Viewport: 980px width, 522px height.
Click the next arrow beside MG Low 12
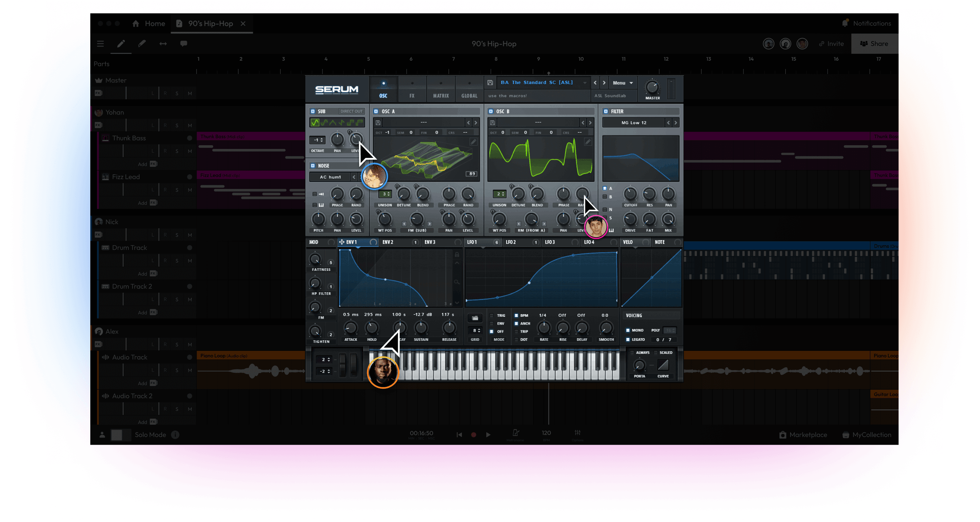click(x=676, y=122)
